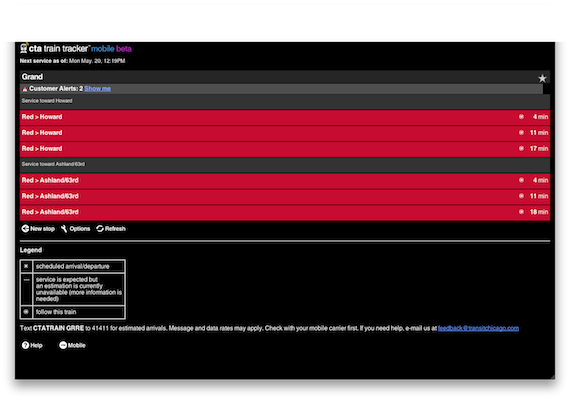
Task: Email feedback@transitchicago.com link
Action: click(x=478, y=328)
